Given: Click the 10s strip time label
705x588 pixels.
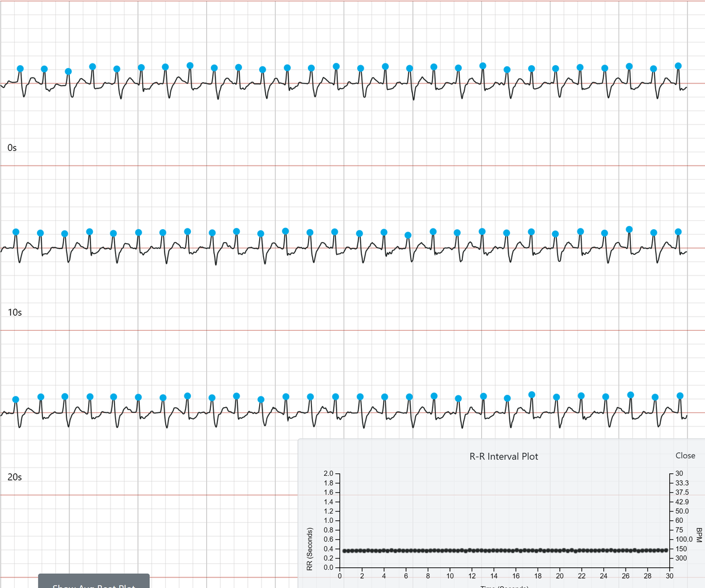Looking at the screenshot, I should coord(15,313).
